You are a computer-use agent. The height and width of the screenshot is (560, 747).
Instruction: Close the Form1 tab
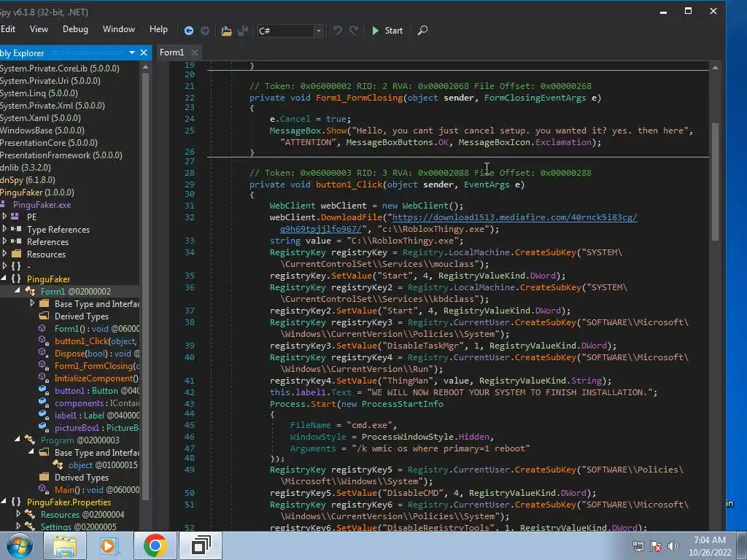(194, 52)
